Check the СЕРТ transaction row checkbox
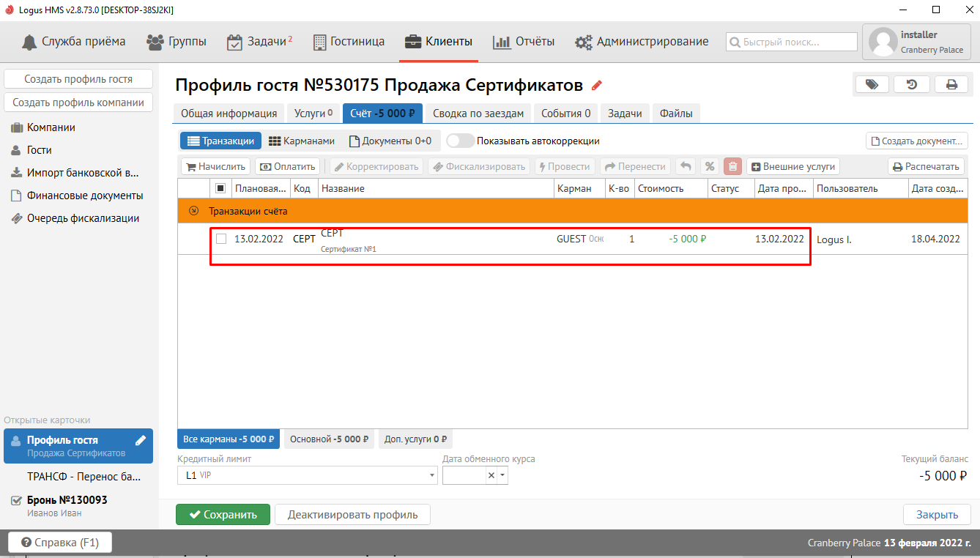 (x=221, y=239)
